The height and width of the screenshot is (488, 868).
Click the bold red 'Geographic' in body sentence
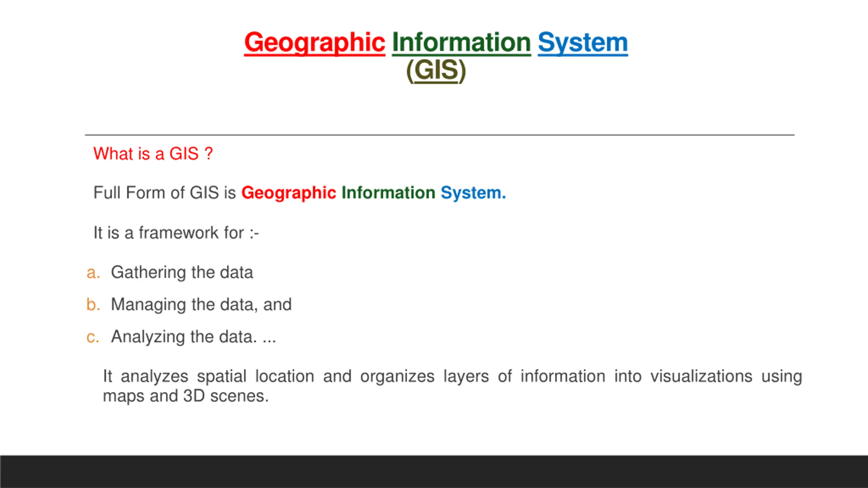coord(289,193)
